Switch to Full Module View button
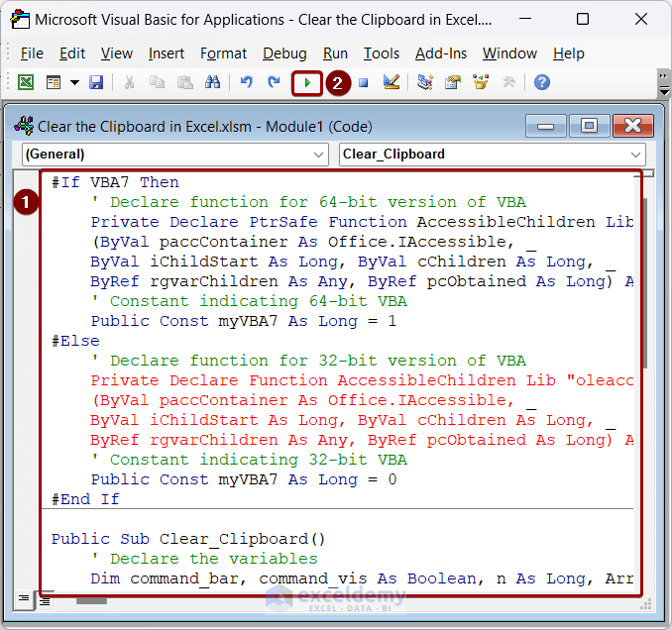 coord(45,601)
